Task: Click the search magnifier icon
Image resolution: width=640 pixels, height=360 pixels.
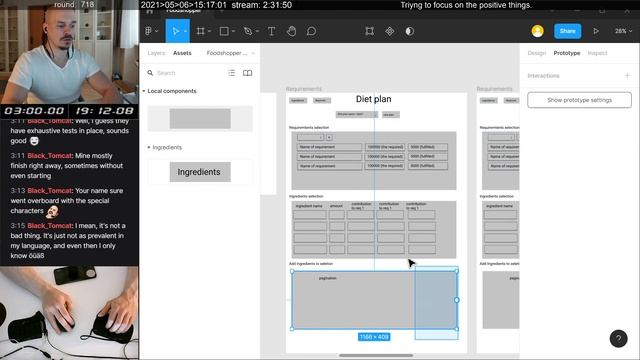Action: 150,73
